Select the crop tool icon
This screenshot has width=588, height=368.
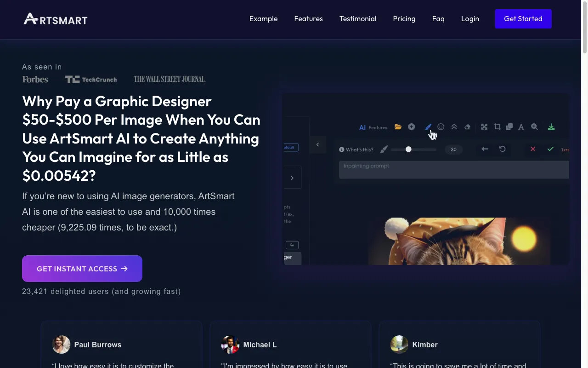tap(498, 127)
